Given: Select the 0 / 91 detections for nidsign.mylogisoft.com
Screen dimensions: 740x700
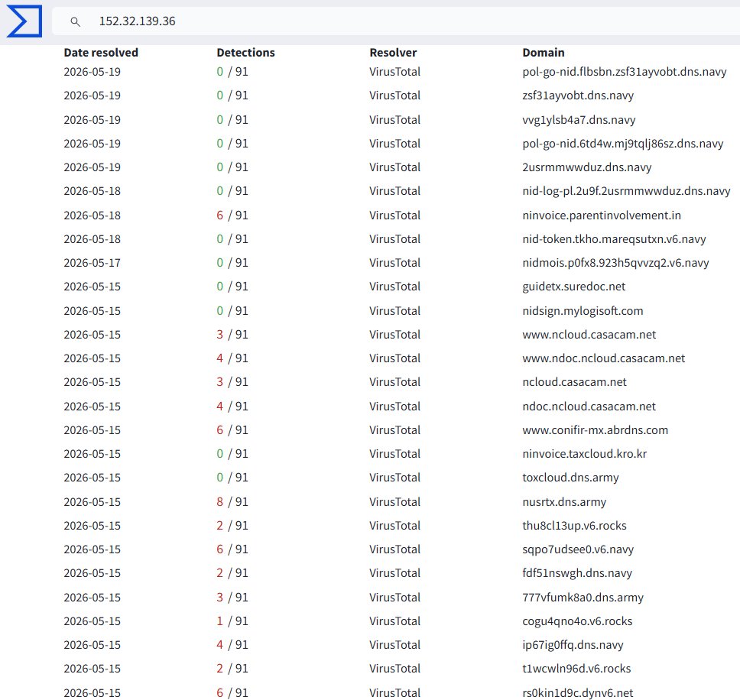Looking at the screenshot, I should 232,311.
